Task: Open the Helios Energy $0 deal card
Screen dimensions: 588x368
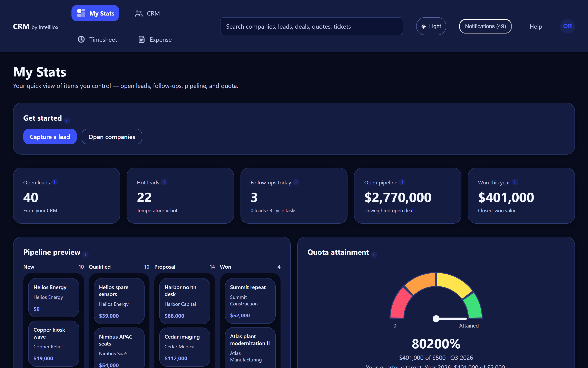Action: (x=53, y=297)
